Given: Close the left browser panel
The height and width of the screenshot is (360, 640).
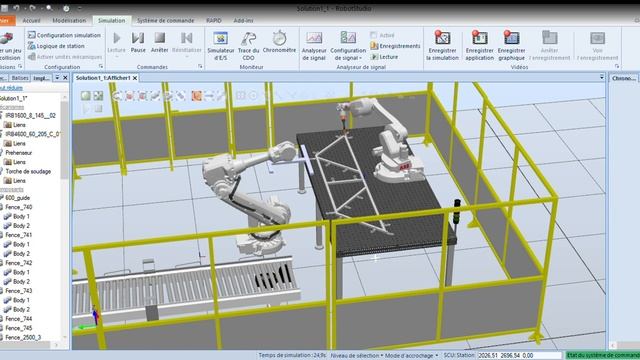Looking at the screenshot, I should 65,78.
